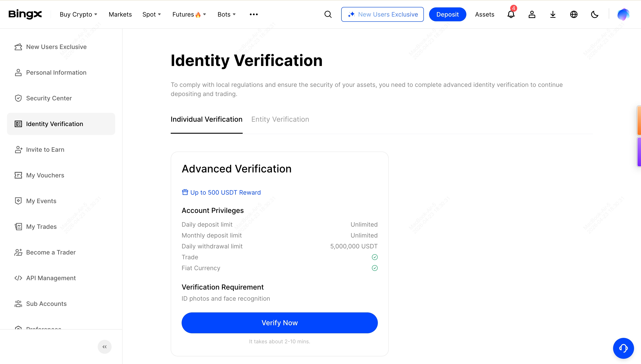
Task: Open notifications bell with badge
Action: tap(511, 15)
